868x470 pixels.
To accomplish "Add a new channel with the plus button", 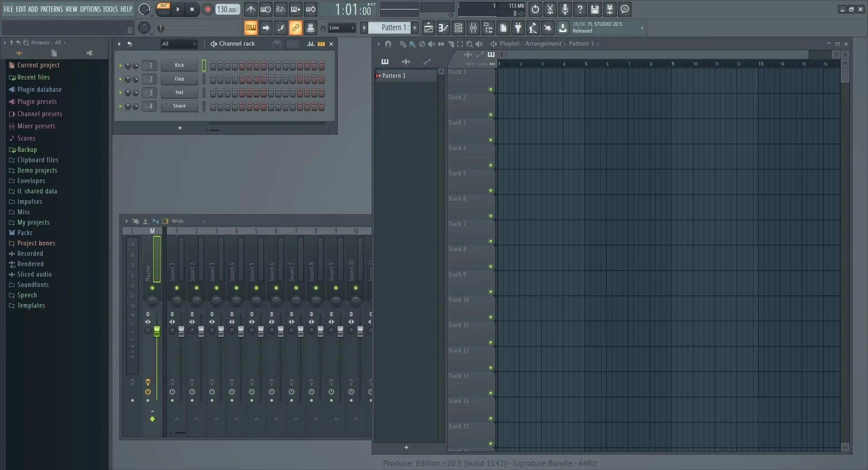I will 179,128.
